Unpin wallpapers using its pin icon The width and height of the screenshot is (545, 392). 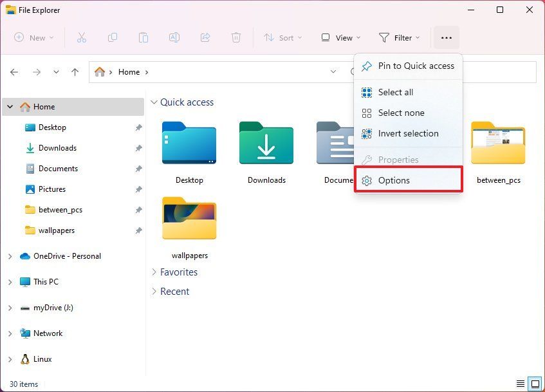click(x=138, y=230)
